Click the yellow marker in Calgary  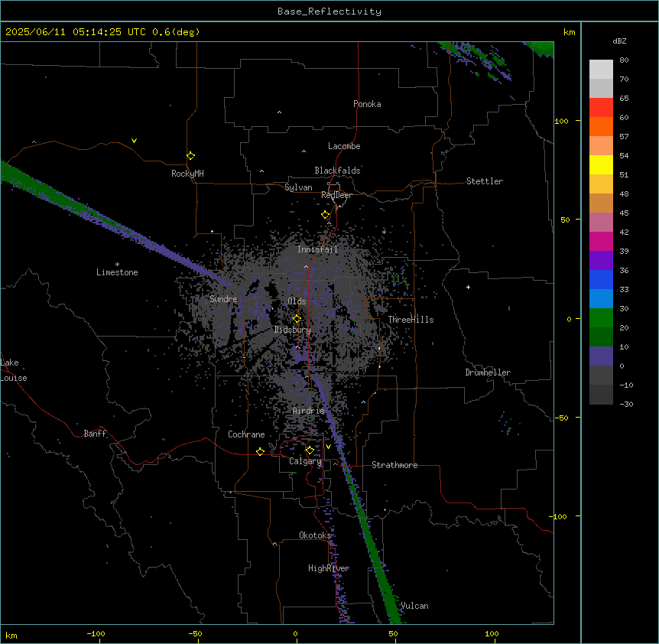tap(310, 450)
